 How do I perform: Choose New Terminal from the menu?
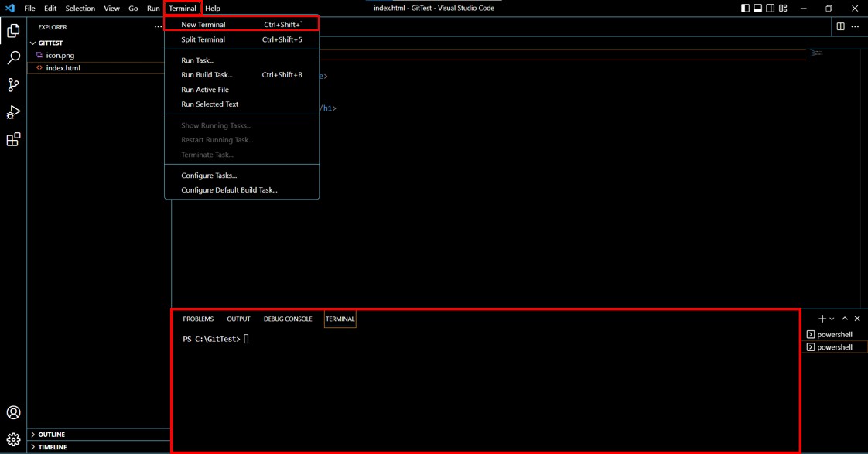242,24
